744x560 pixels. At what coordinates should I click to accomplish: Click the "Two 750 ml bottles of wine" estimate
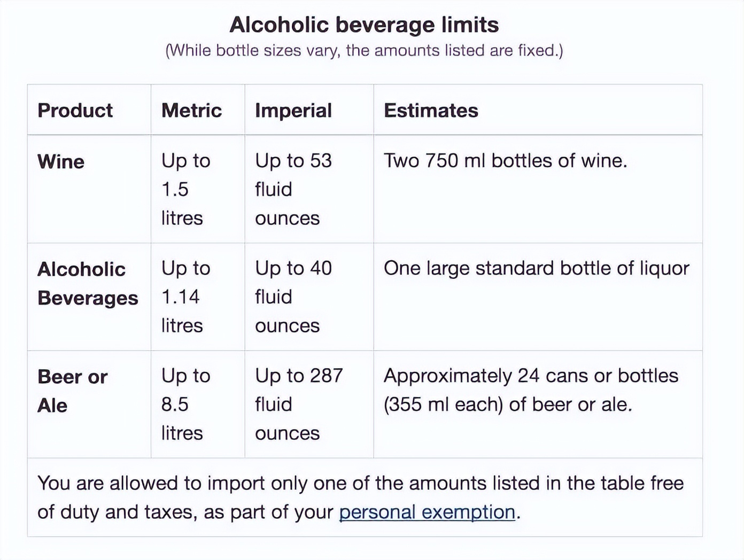tap(505, 160)
